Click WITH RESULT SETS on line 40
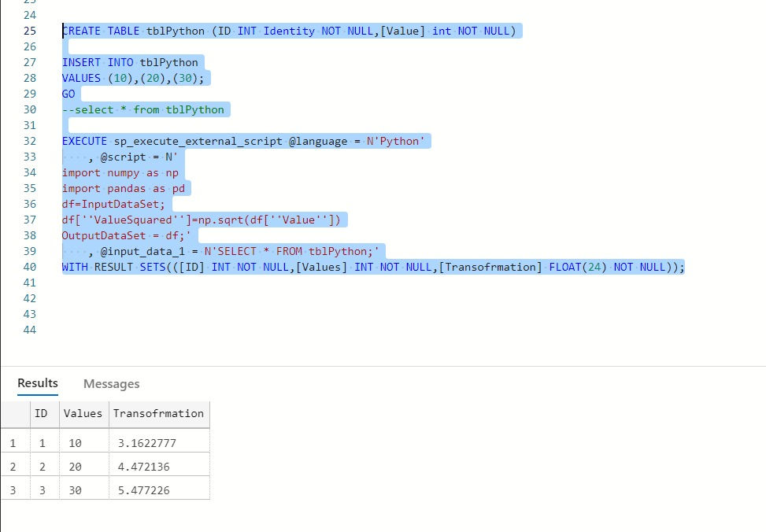The width and height of the screenshot is (766, 532). (x=114, y=268)
